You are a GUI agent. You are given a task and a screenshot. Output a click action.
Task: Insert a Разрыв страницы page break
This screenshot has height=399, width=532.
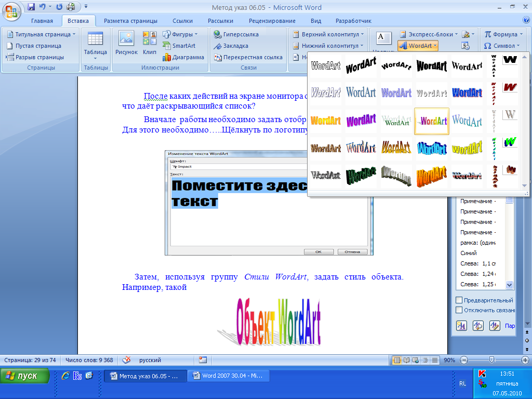[35, 57]
